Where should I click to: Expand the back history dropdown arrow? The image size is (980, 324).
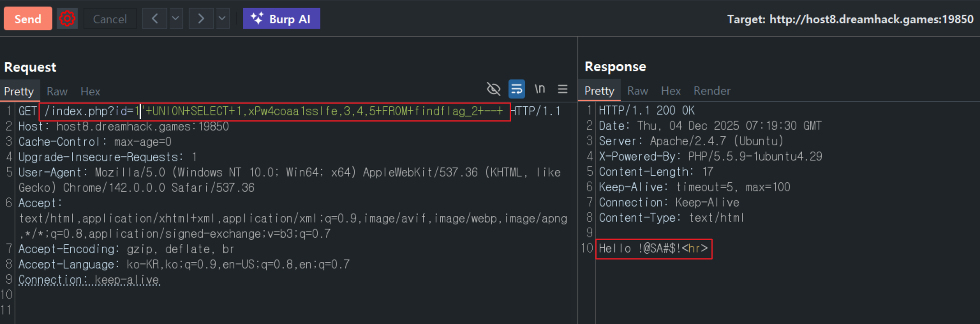176,19
